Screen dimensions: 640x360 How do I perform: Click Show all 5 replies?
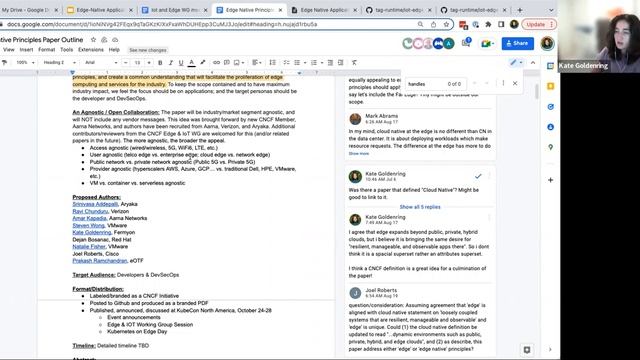[x=420, y=207]
